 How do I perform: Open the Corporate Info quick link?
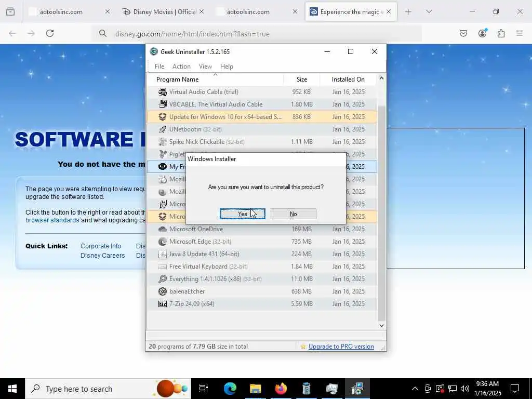(x=100, y=246)
